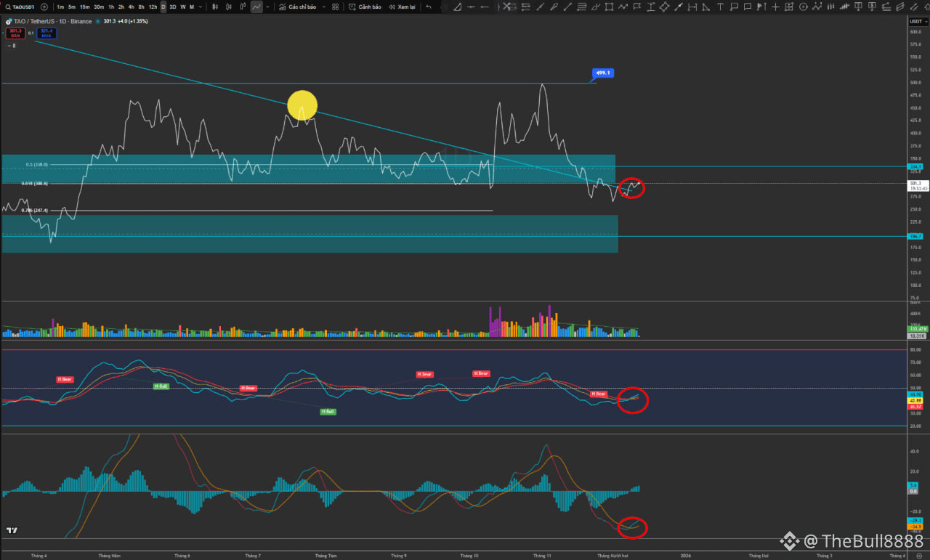Click the undo arrow icon

click(x=429, y=7)
